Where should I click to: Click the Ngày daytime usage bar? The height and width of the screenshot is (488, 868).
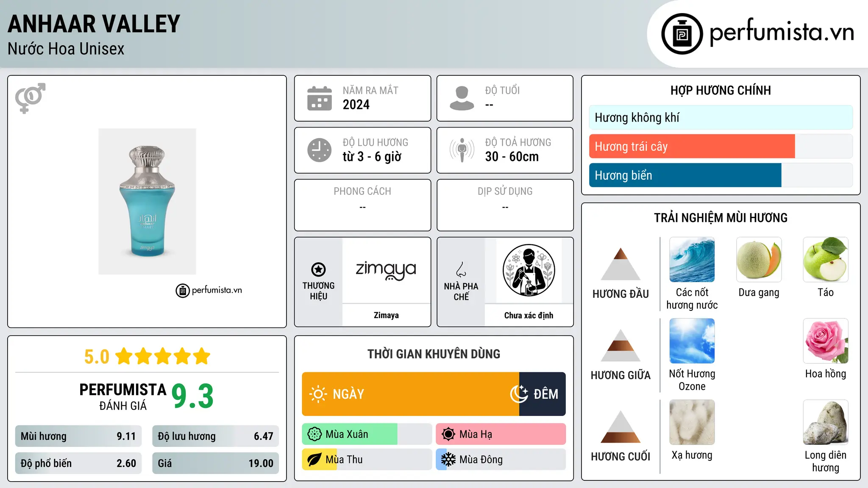(410, 394)
